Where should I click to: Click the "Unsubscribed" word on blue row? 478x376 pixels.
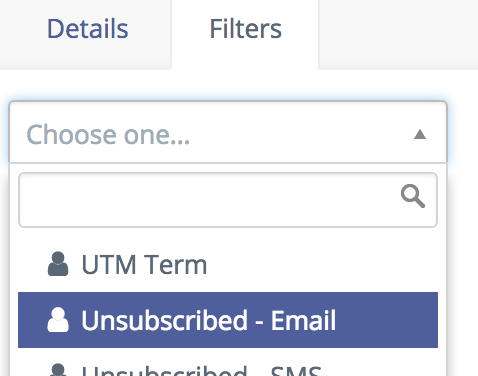(164, 320)
